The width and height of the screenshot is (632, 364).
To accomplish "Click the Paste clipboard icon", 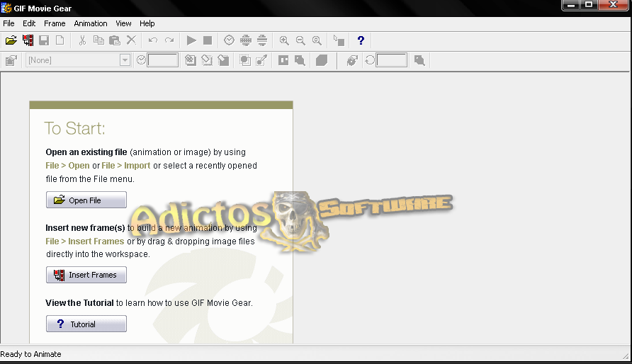I will click(x=115, y=40).
